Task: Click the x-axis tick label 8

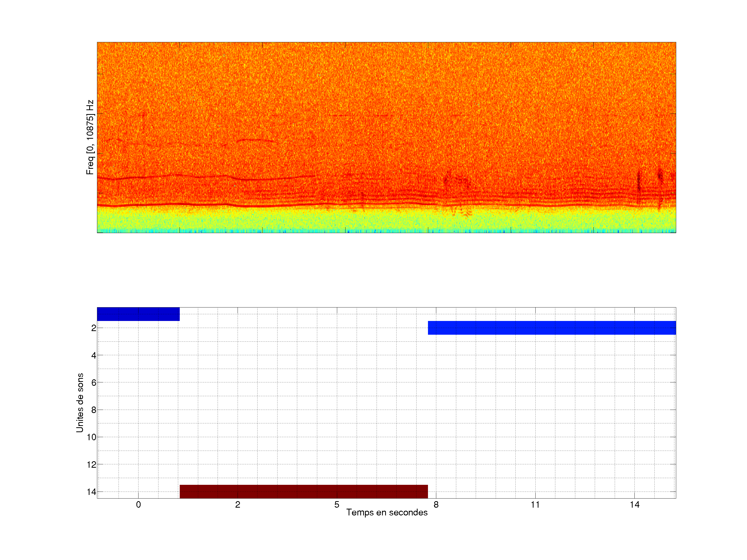Action: (436, 505)
